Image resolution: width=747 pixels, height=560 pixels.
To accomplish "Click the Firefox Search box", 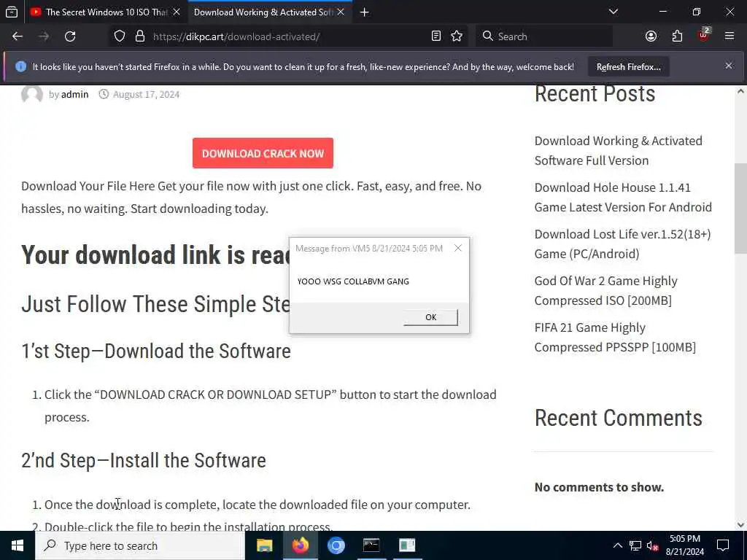I will [544, 36].
